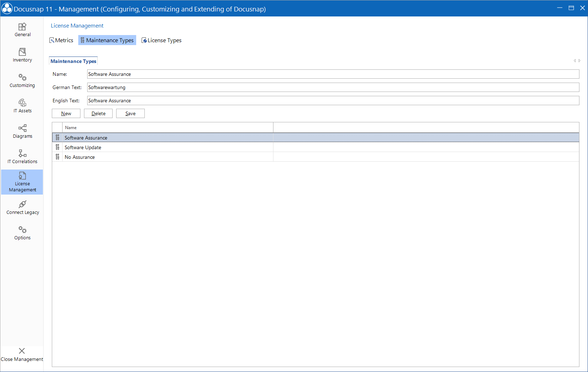Switch to the Metrics tab

[x=61, y=40]
